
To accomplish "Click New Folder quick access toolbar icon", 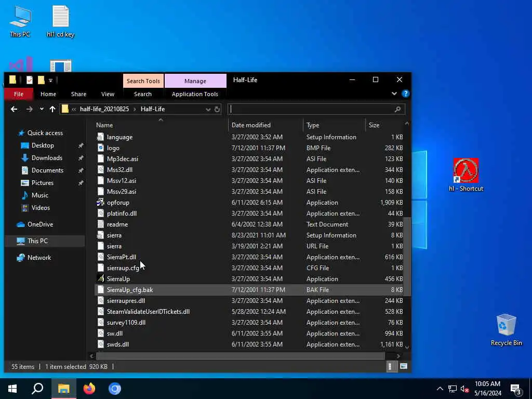I will point(41,80).
